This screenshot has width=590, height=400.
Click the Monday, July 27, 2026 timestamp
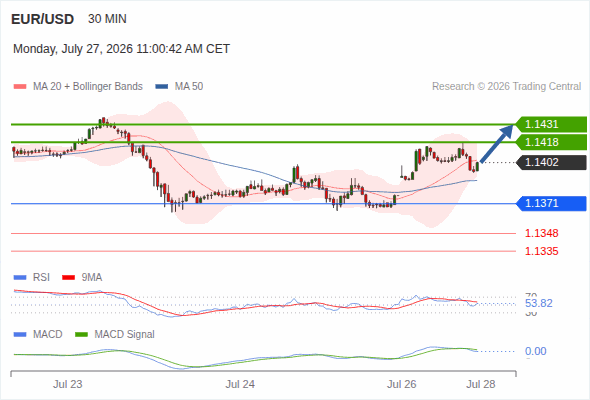pos(121,49)
